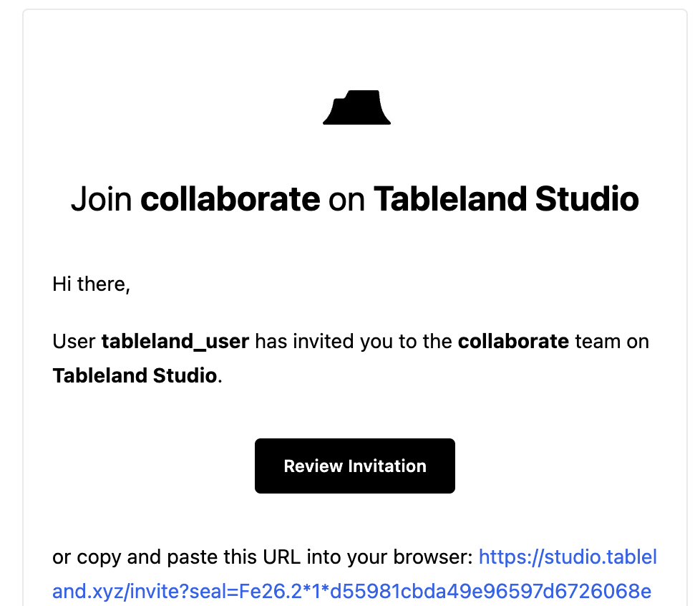This screenshot has width=700, height=606.
Task: Click the word Join in the heading
Action: pos(101,198)
